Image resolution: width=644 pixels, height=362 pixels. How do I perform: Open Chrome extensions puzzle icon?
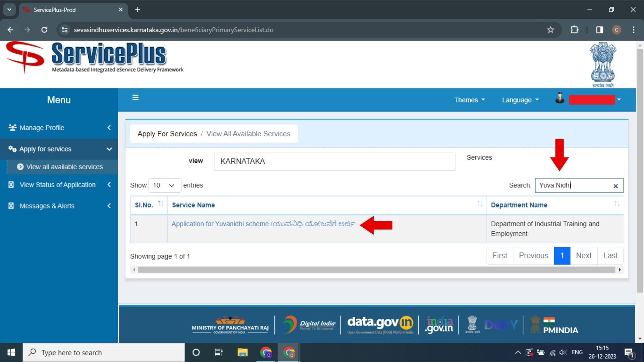point(575,29)
